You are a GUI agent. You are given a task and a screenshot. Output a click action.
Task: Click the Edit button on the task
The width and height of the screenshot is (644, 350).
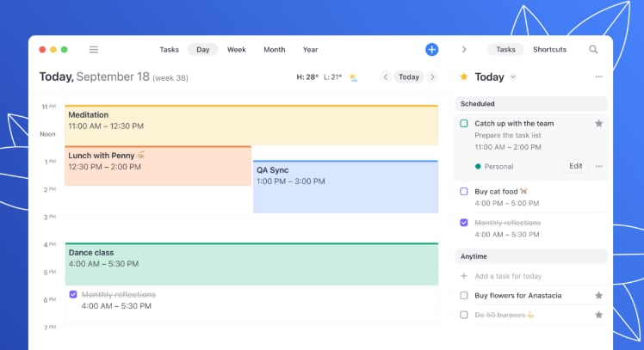[575, 166]
